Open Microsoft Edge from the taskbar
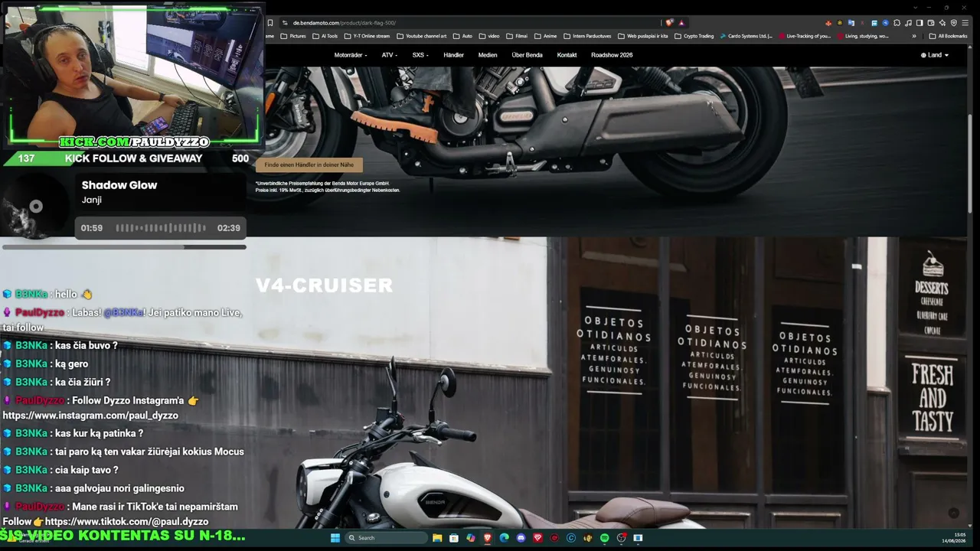 [x=504, y=538]
